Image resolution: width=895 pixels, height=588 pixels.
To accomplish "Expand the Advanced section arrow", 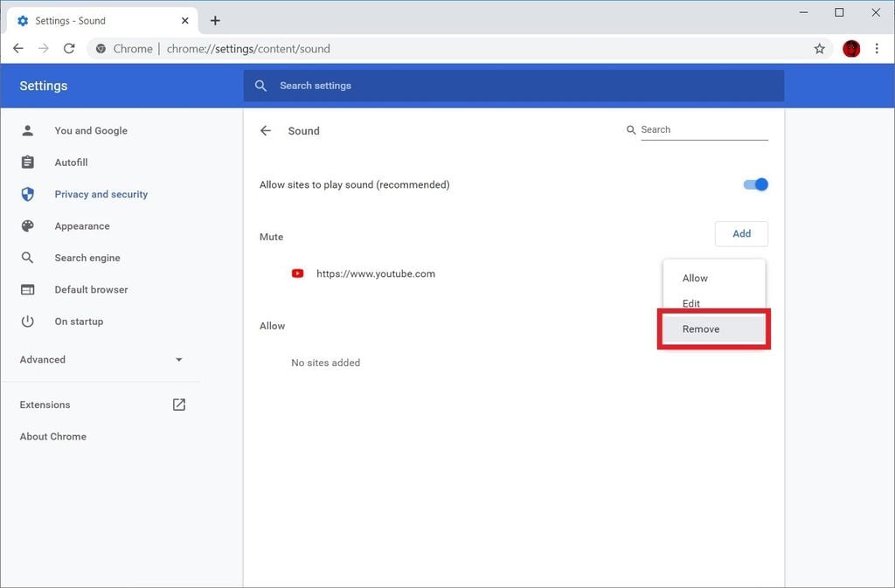I will pyautogui.click(x=178, y=360).
